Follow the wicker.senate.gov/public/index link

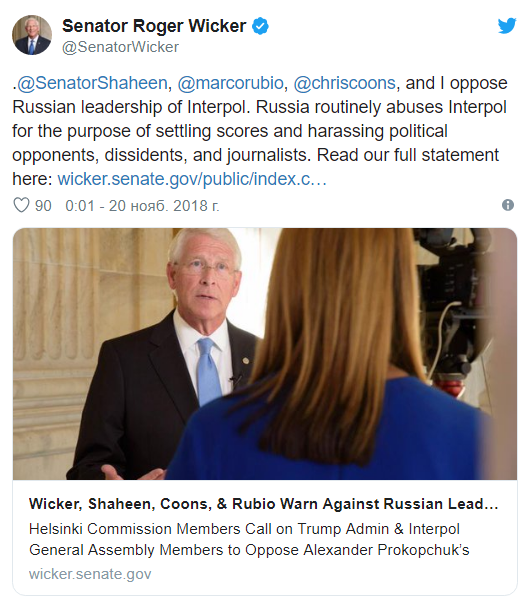pos(192,179)
